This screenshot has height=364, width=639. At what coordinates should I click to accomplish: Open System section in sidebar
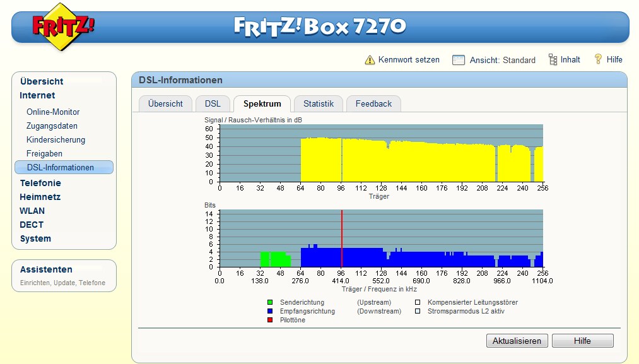35,238
